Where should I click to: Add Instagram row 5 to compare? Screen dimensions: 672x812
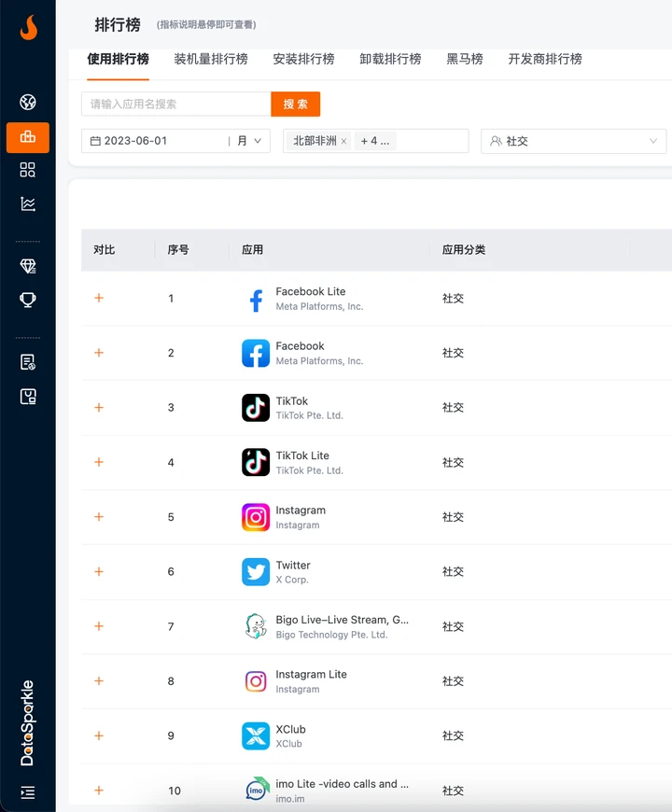(99, 517)
